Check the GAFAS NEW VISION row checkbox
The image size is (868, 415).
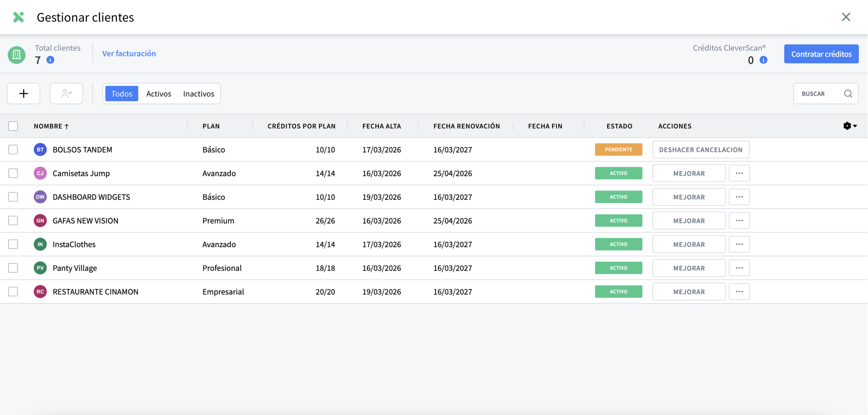(13, 221)
